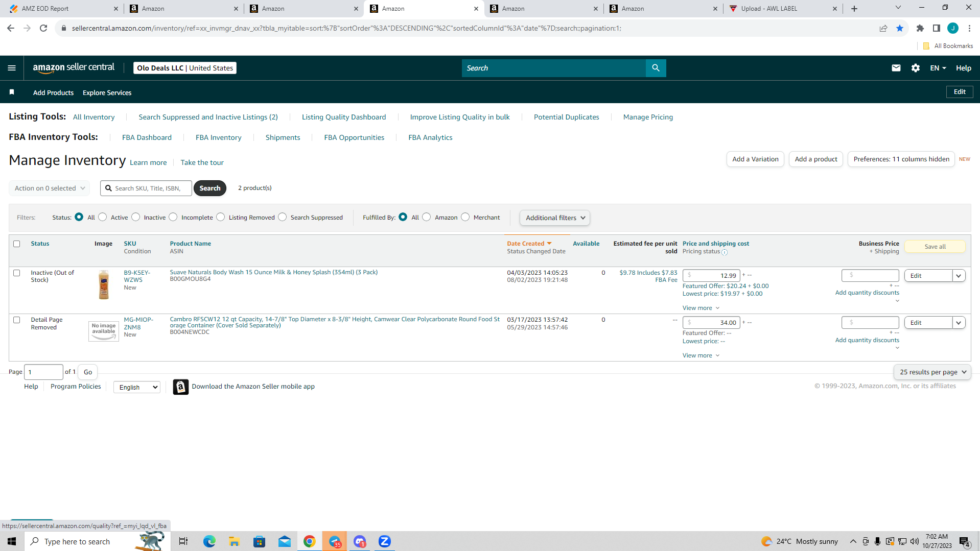Open Action on 0 selected dropdown

tap(50, 188)
